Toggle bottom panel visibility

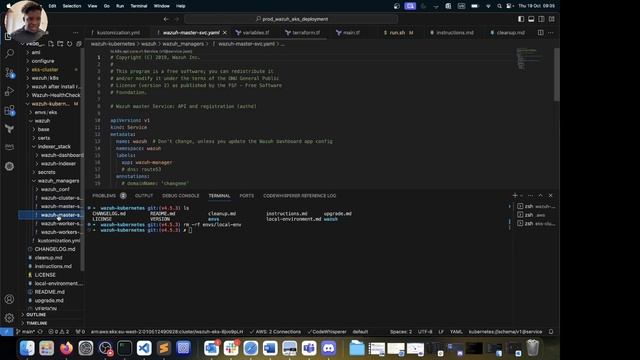click(x=531, y=19)
